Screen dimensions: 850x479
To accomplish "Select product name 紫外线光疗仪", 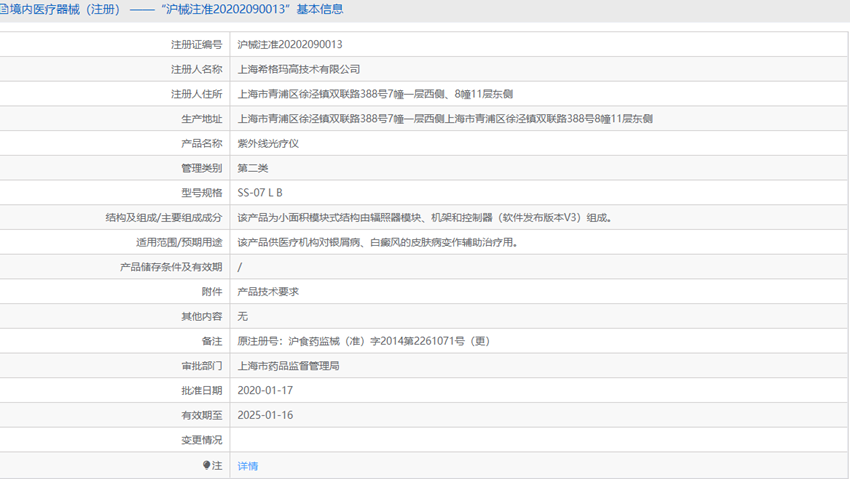I will point(268,144).
